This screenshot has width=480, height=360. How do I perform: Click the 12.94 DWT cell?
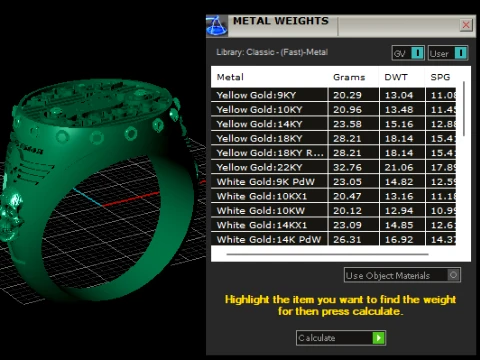point(402,210)
